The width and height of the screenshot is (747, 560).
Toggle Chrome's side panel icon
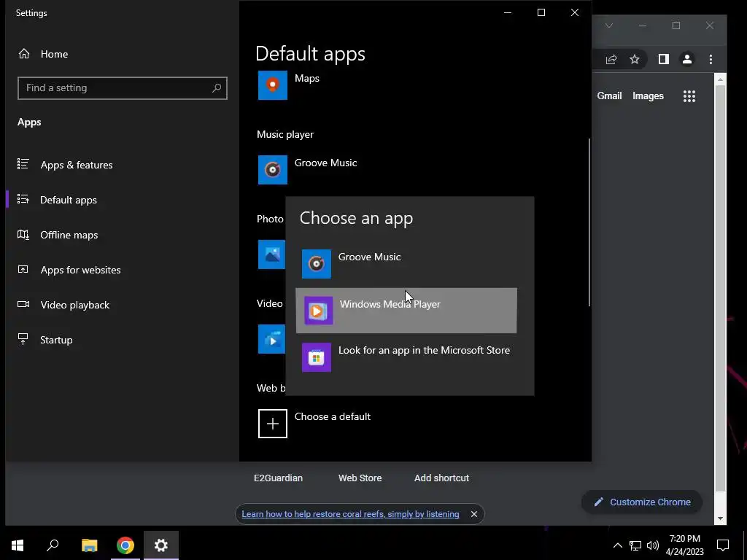point(664,60)
